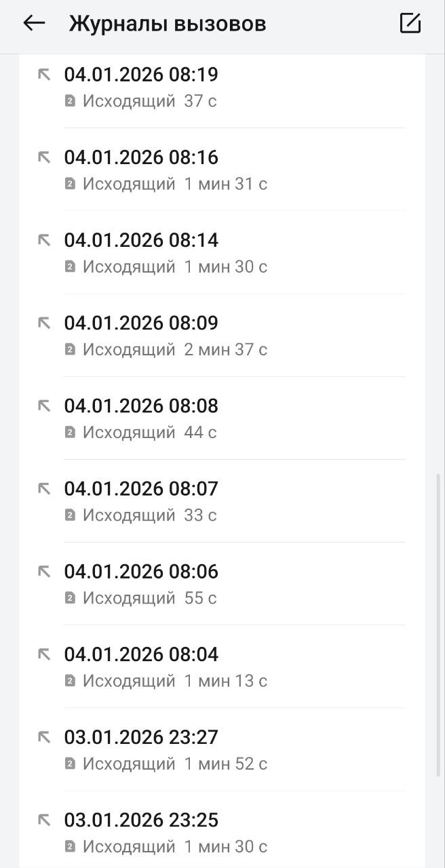Screen dimensions: 445x868
Task: Tap the back arrow icon
Action: (x=34, y=23)
